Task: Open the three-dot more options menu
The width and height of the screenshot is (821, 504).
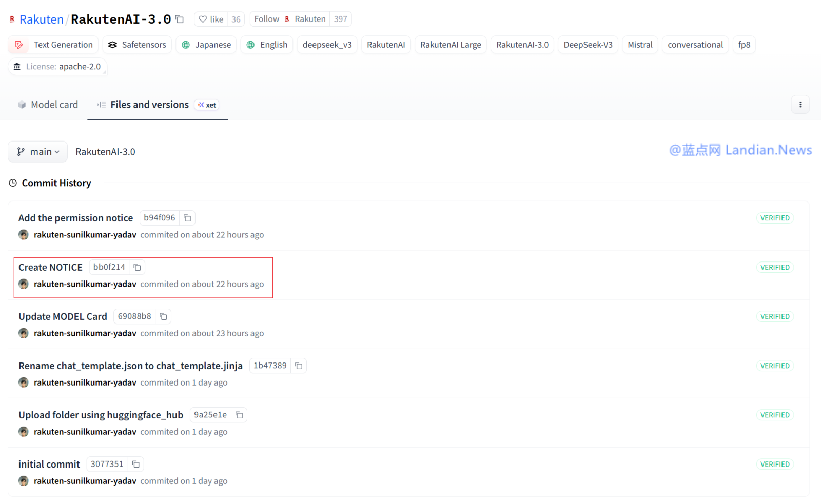Action: click(800, 105)
